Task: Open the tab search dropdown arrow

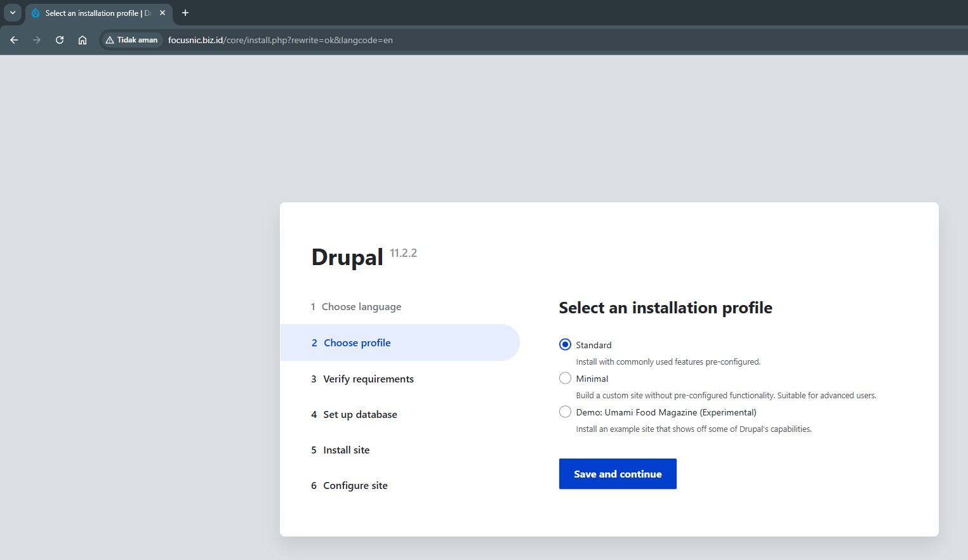Action: (x=13, y=13)
